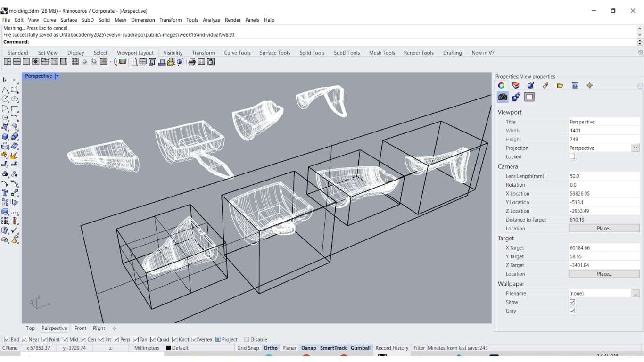Click the lock icon in Viewport Layout toolbar
The image size is (644, 362).
211,62
